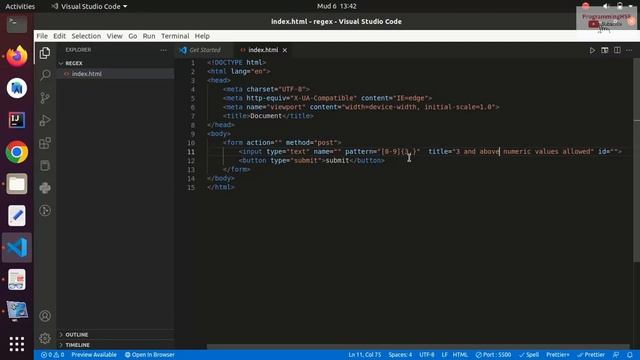Viewport: 640px width, 360px height.
Task: Open the Search view icon
Action: (45, 75)
